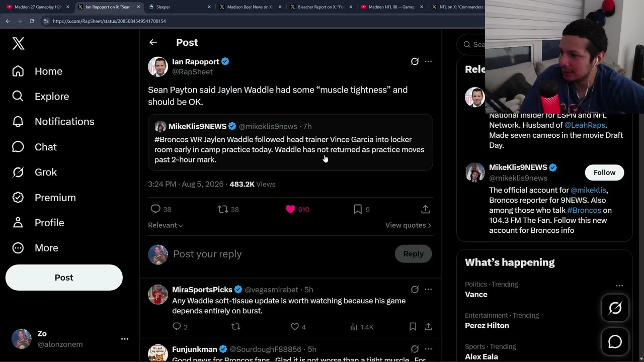This screenshot has width=644, height=362.
Task: Unlike Ian Rapoport's post with 610 likes
Action: 290,209
